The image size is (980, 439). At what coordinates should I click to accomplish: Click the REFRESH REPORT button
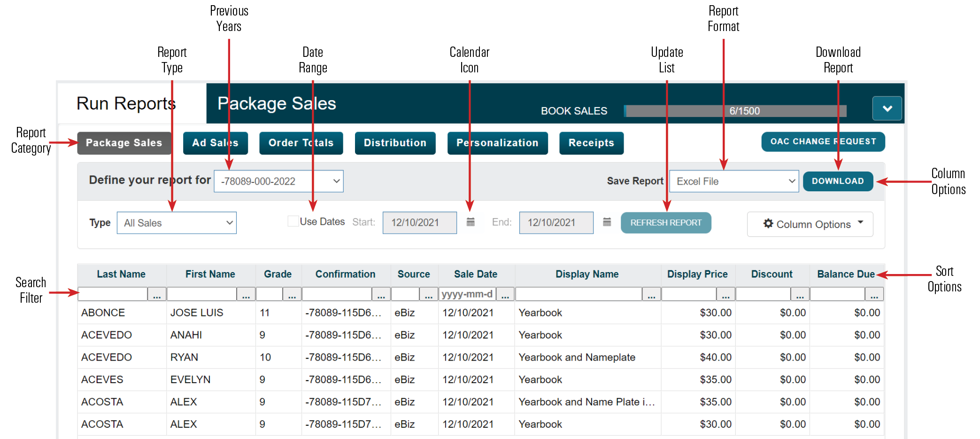665,223
